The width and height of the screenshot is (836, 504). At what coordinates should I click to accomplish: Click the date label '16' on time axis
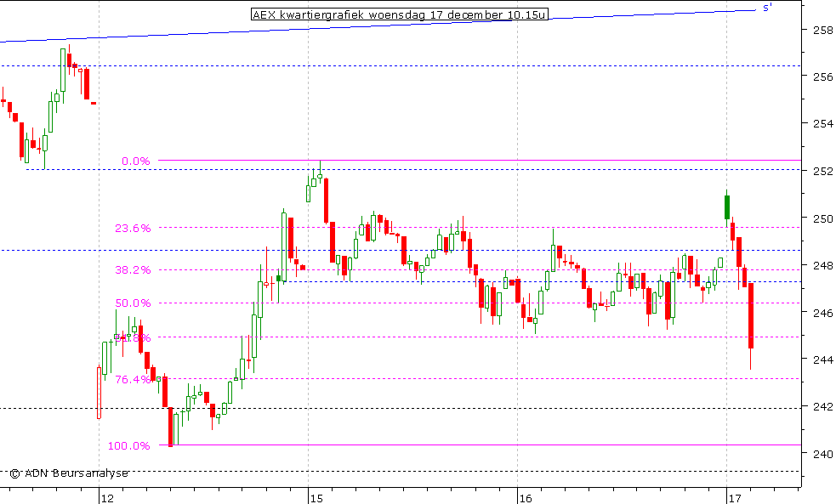(x=526, y=498)
